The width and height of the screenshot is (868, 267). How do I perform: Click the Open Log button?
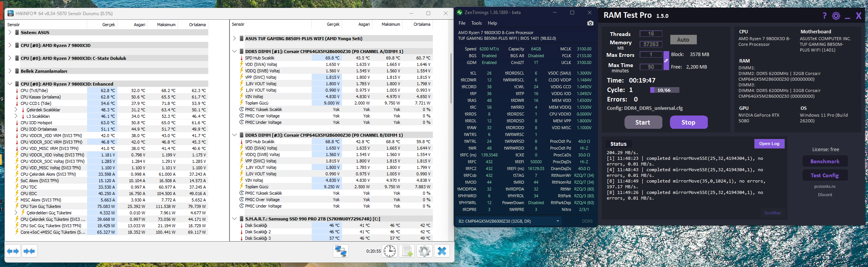769,144
